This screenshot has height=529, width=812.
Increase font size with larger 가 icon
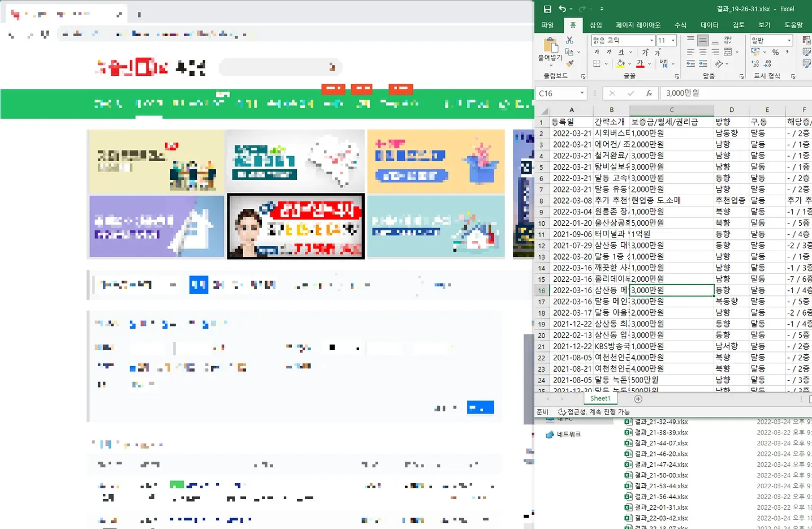tap(645, 52)
